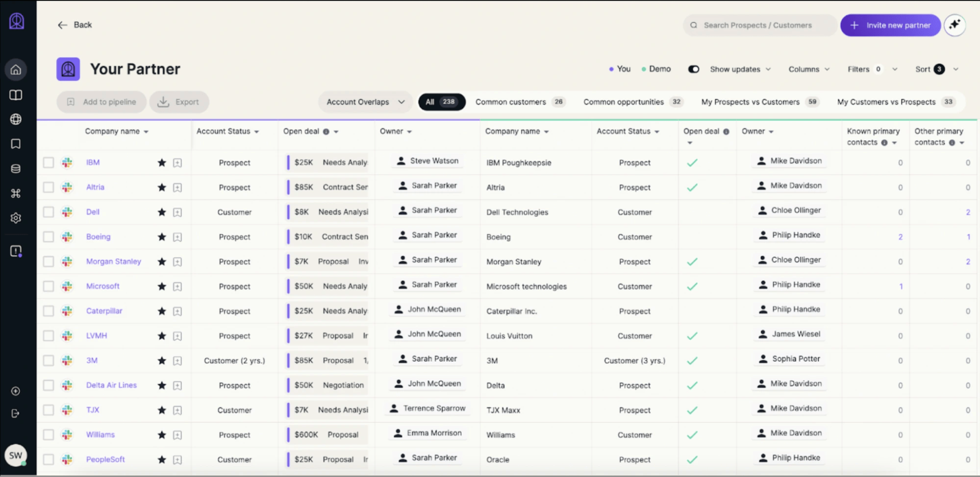980x477 pixels.
Task: Switch to Common opportunities tab
Action: point(633,102)
